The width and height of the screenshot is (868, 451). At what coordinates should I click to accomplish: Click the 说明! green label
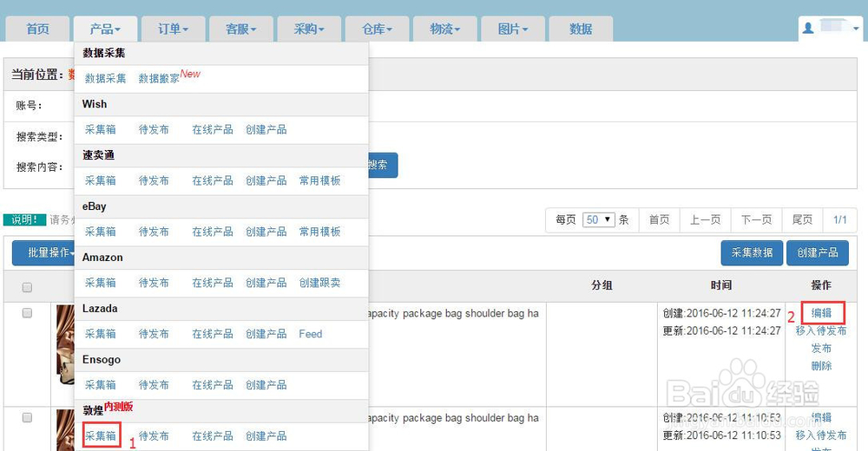[24, 219]
